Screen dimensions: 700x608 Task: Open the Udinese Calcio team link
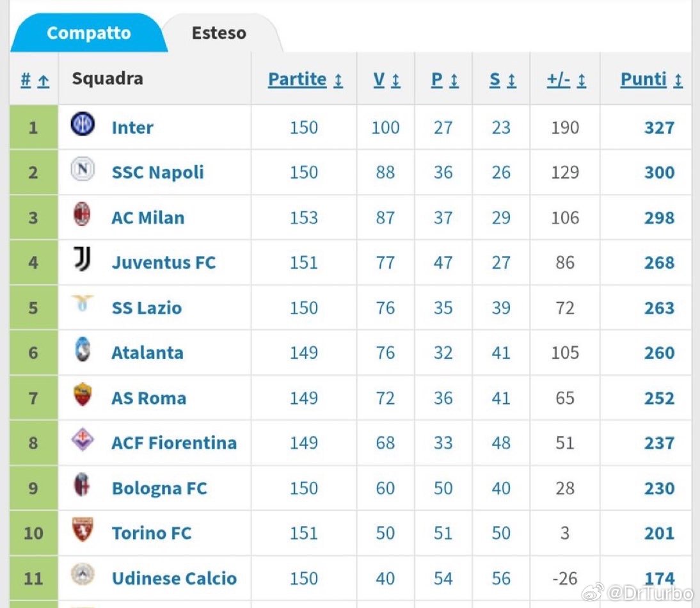coord(174,579)
